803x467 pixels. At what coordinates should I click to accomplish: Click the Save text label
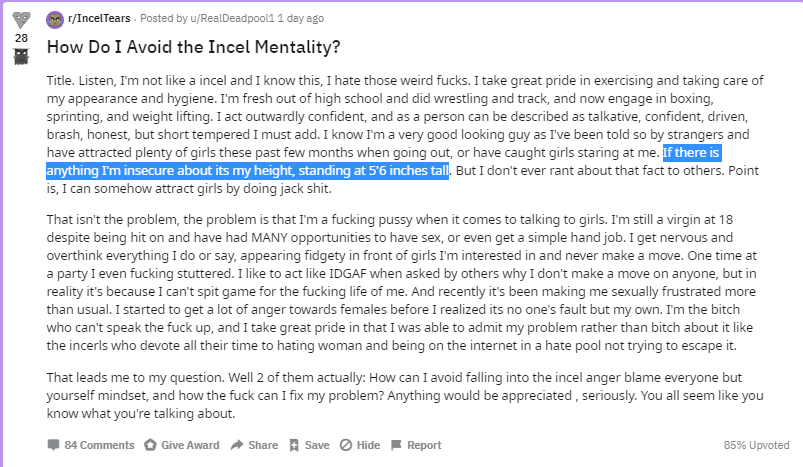[x=317, y=445]
